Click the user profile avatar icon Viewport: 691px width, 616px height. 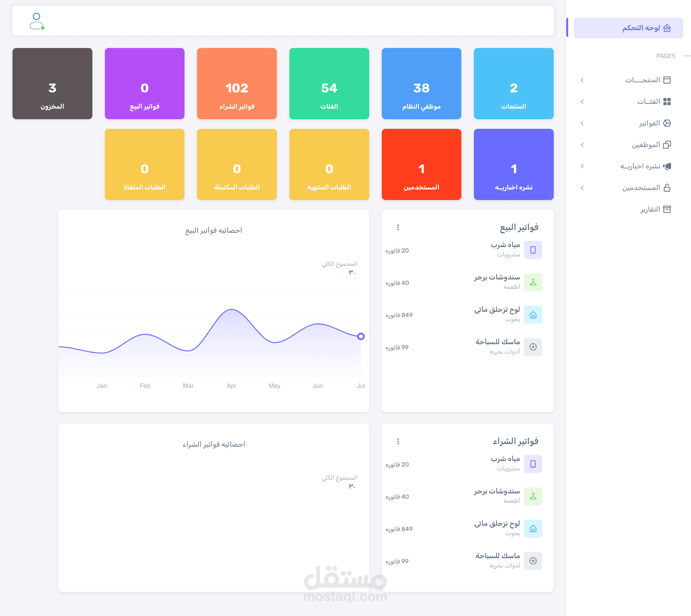[x=36, y=21]
